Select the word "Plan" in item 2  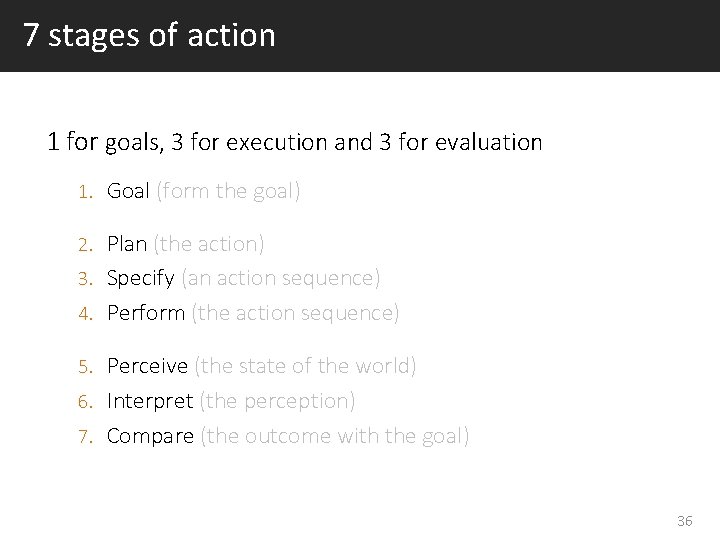[x=126, y=244]
